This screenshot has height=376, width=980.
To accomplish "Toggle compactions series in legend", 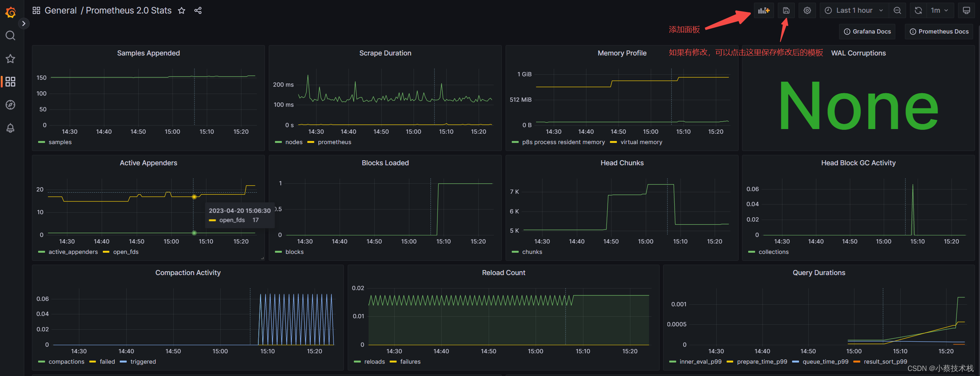I will [x=66, y=362].
